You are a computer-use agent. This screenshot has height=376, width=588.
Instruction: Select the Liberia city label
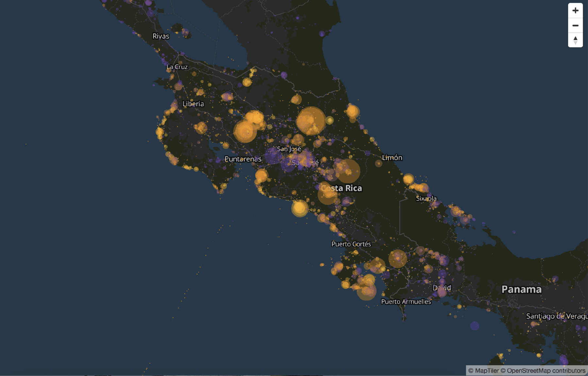193,104
